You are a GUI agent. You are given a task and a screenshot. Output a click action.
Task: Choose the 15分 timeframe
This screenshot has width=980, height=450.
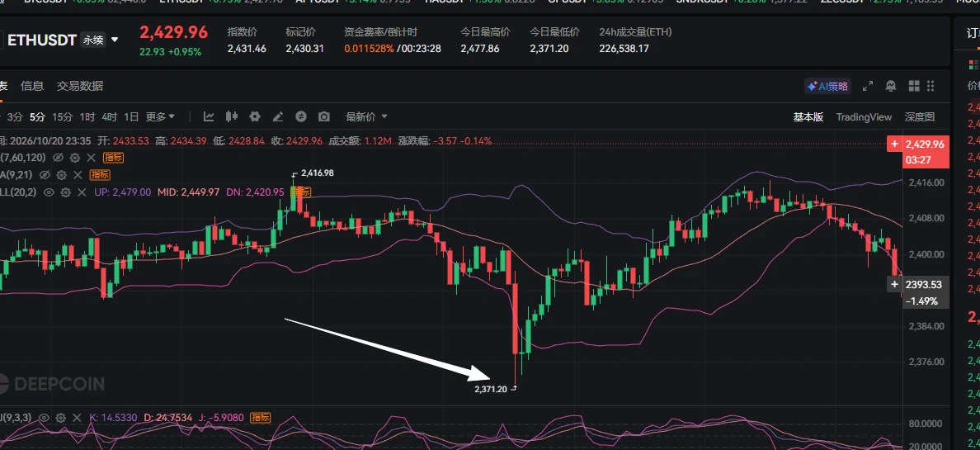point(63,116)
